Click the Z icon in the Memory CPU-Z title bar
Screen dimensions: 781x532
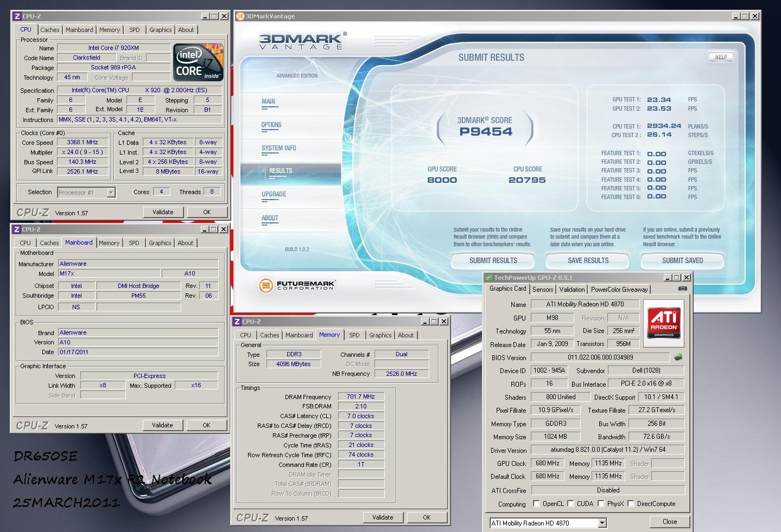[x=237, y=322]
